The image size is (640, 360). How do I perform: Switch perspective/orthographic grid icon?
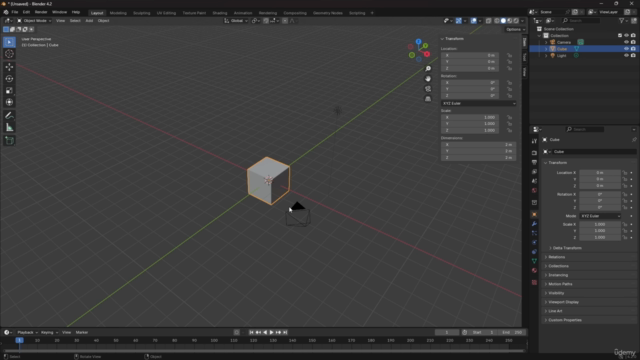click(x=428, y=99)
